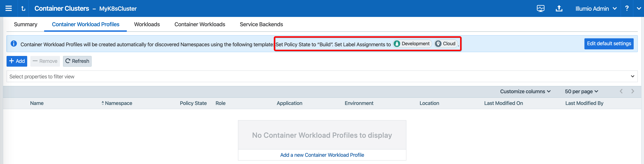Open the Customize columns dropdown
Viewport: 644px width, 164px height.
pos(525,91)
